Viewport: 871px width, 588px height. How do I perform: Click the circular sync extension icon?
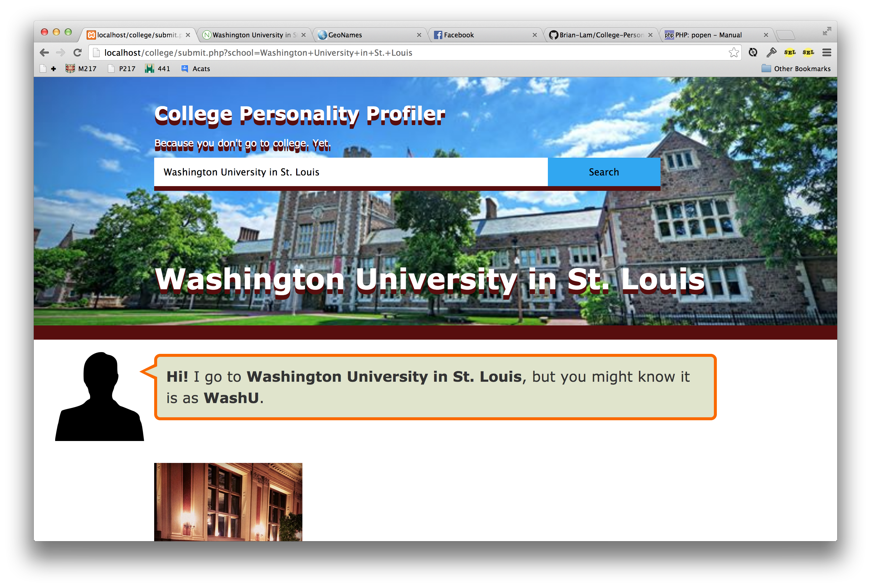(753, 52)
